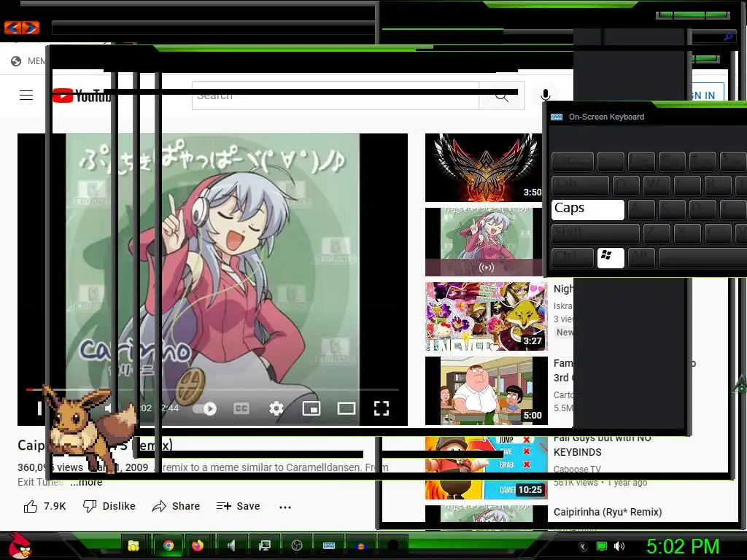Go forward with the orange right arrow
747x560 pixels.
pos(30,28)
